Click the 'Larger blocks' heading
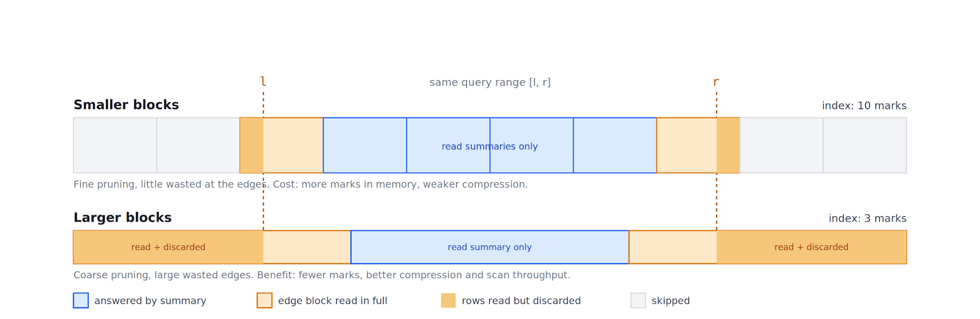Image resolution: width=980 pixels, height=319 pixels. (x=122, y=217)
